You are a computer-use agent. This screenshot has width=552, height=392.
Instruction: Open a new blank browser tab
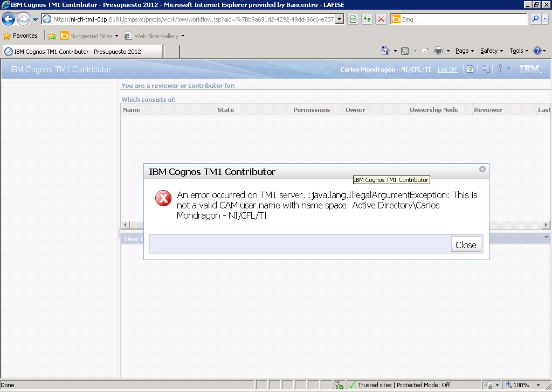point(172,52)
